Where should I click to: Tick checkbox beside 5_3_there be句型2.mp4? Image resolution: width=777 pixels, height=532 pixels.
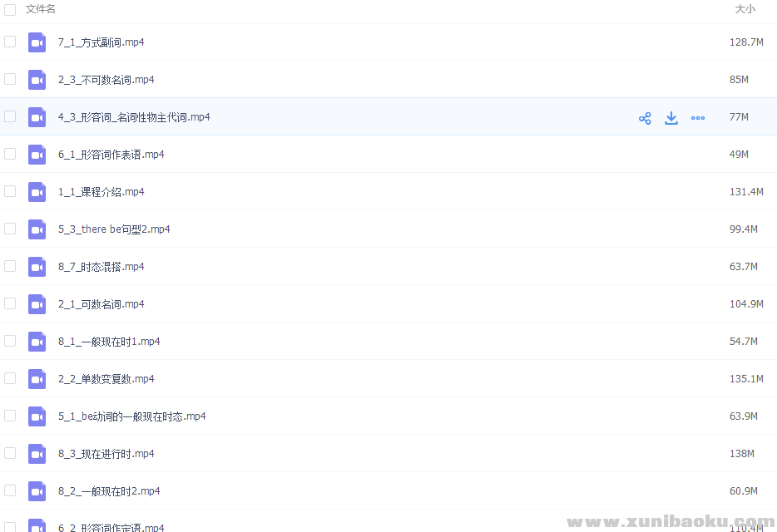tap(10, 229)
